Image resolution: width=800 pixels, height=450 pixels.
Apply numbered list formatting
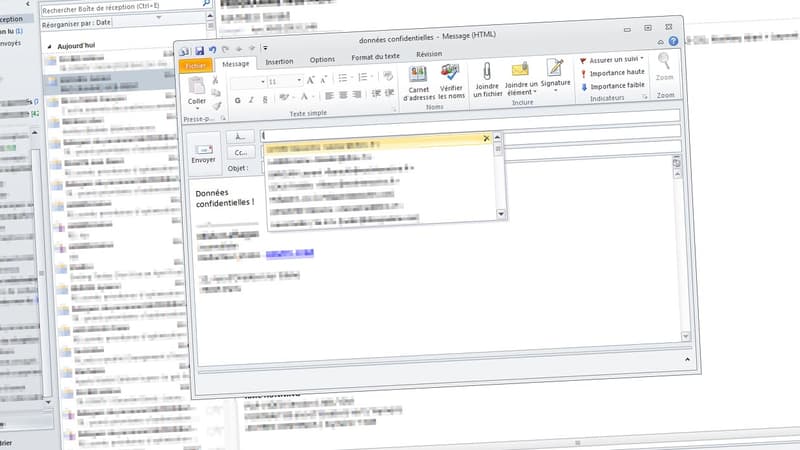tap(365, 77)
